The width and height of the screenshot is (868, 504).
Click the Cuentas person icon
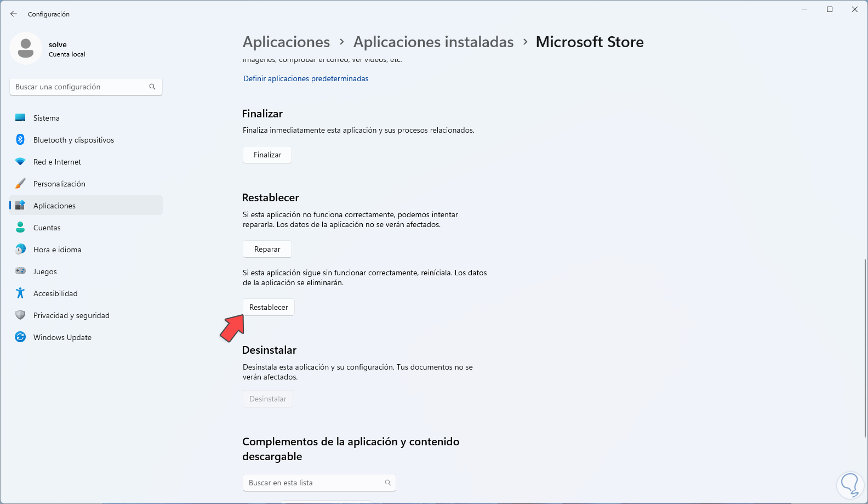20,228
